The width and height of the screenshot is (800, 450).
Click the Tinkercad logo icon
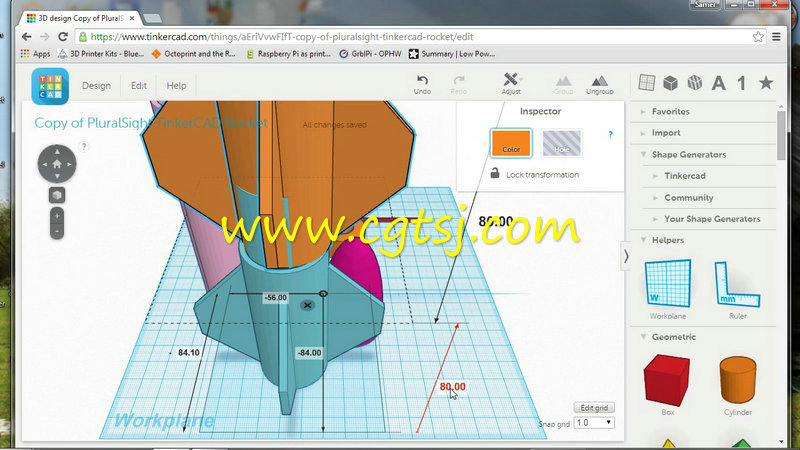coord(50,86)
